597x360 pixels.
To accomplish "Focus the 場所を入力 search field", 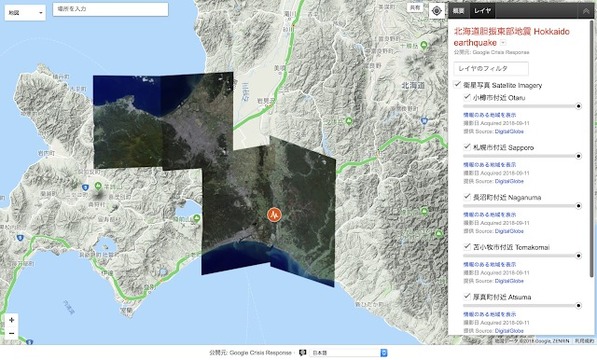I will pos(110,9).
